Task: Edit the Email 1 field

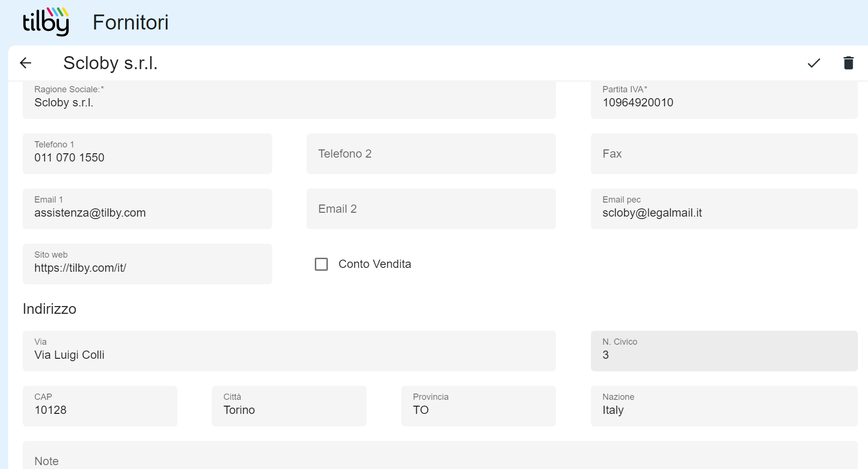Action: pyautogui.click(x=147, y=209)
